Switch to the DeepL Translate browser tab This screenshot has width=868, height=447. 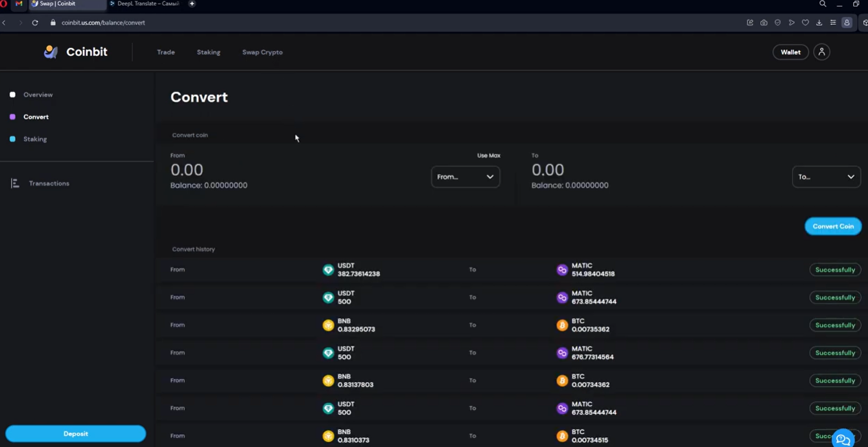pyautogui.click(x=144, y=4)
